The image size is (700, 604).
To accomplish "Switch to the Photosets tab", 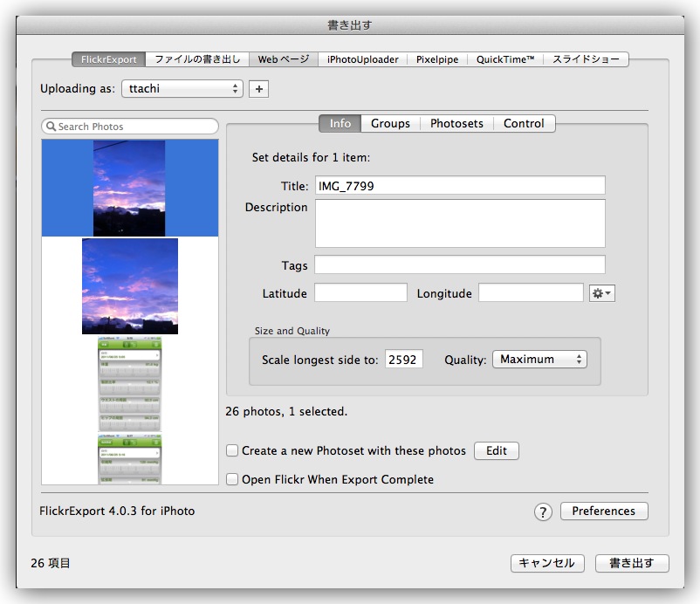I will click(x=456, y=124).
